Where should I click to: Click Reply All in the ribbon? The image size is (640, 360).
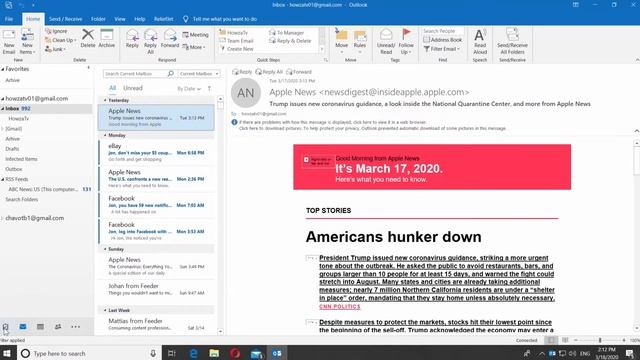click(x=150, y=42)
